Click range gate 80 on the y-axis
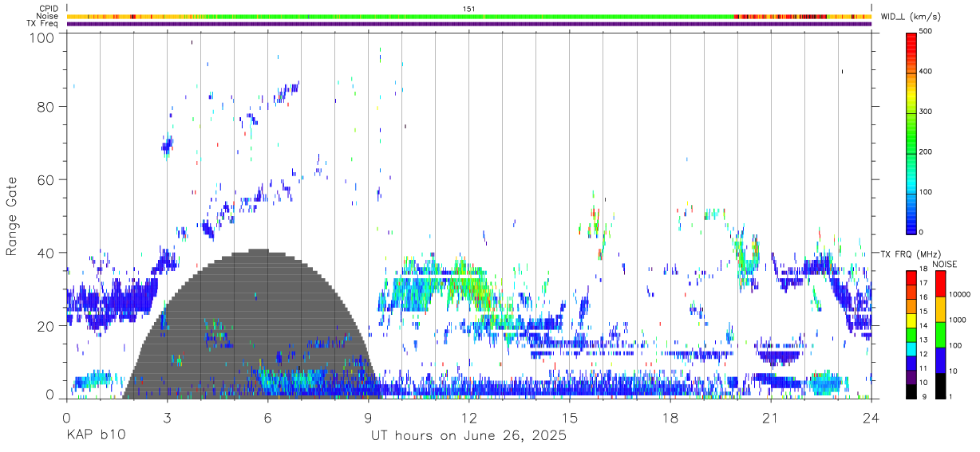 45,107
